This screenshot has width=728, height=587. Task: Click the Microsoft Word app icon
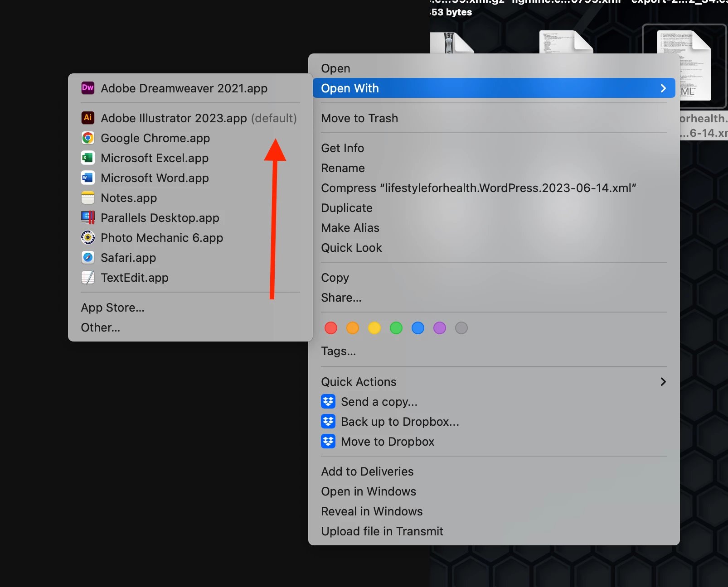88,178
